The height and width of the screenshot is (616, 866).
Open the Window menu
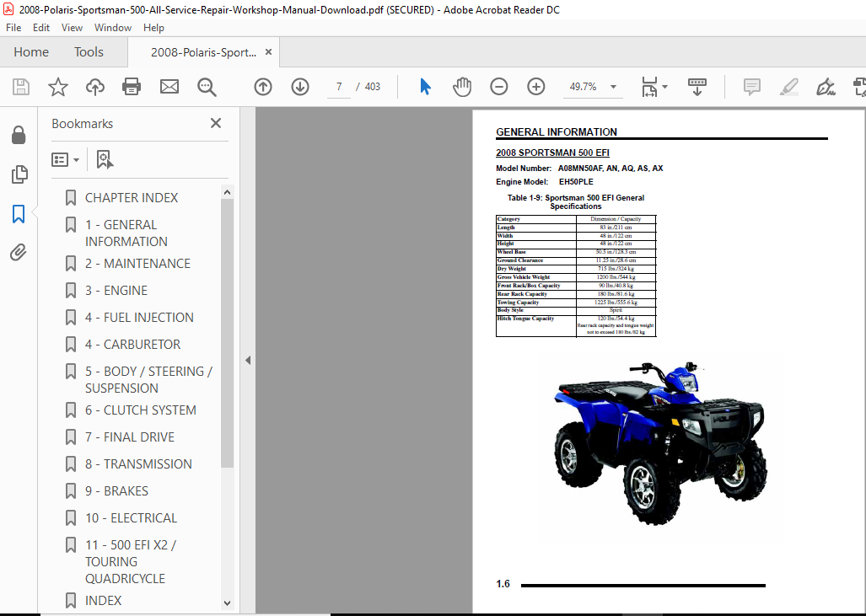point(113,28)
